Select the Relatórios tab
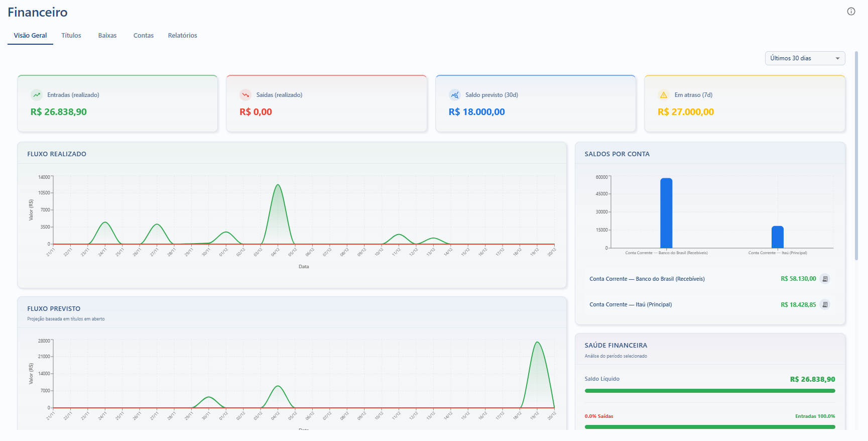The width and height of the screenshot is (868, 441). 182,36
